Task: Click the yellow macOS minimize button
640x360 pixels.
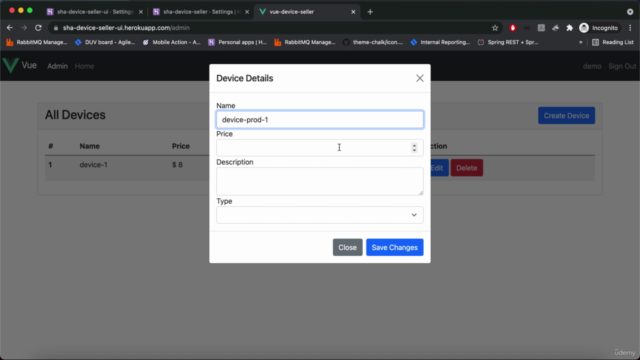Action: click(21, 11)
